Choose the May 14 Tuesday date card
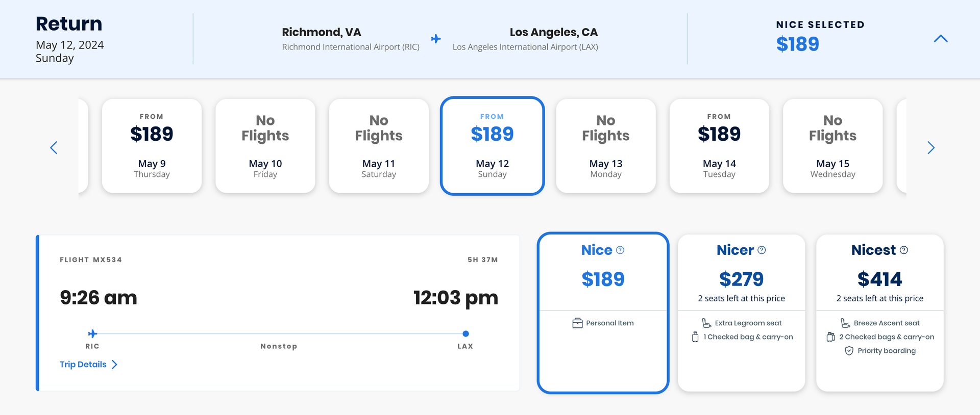 click(x=719, y=146)
